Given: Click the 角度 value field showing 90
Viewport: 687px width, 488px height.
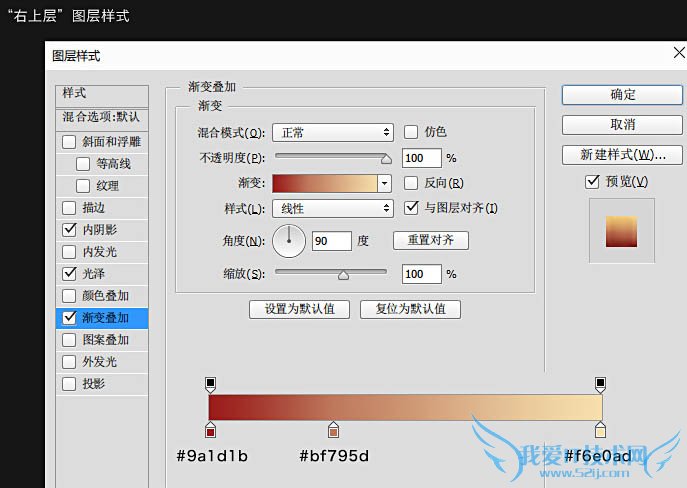Looking at the screenshot, I should (x=332, y=241).
